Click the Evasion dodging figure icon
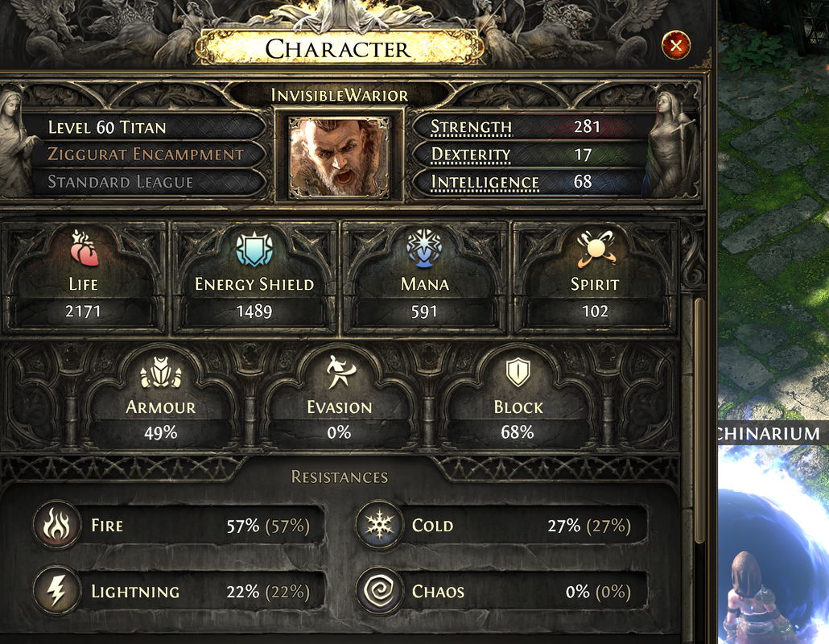Image resolution: width=829 pixels, height=644 pixels. [x=340, y=371]
